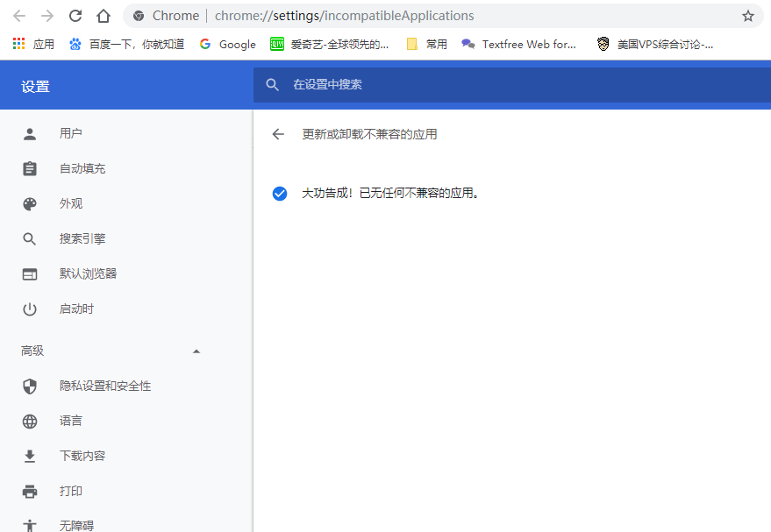The image size is (771, 532).
Task: Open the 百度一下 bookmark
Action: tap(126, 44)
